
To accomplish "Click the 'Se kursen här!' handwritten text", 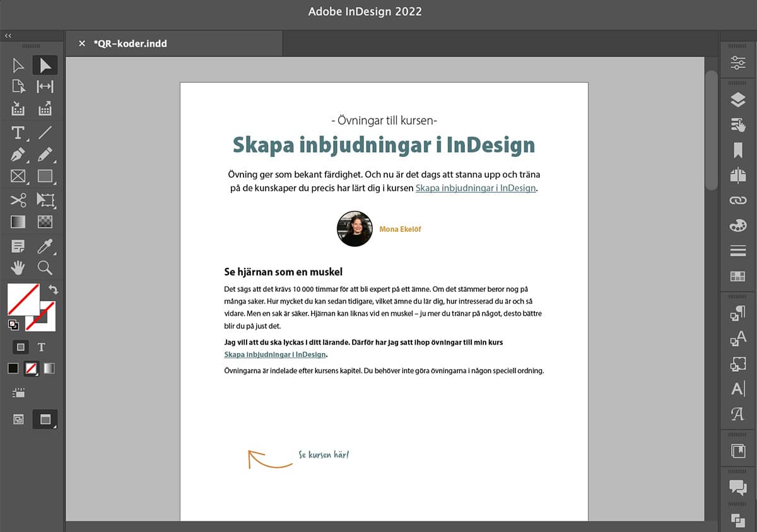I will [x=324, y=454].
